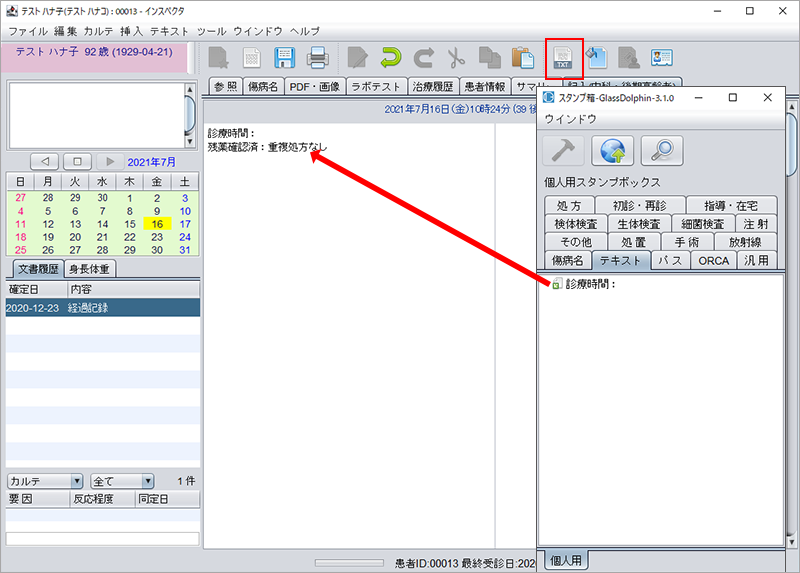Screen dimensions: 800x573
Task: Click the printer icon in toolbar
Action: [317, 57]
